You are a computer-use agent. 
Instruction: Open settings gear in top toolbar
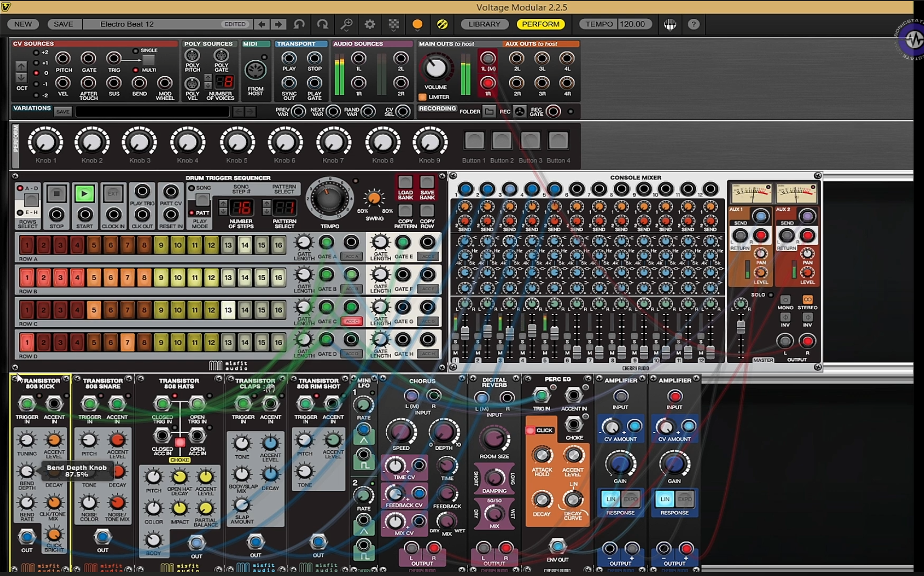click(x=370, y=24)
